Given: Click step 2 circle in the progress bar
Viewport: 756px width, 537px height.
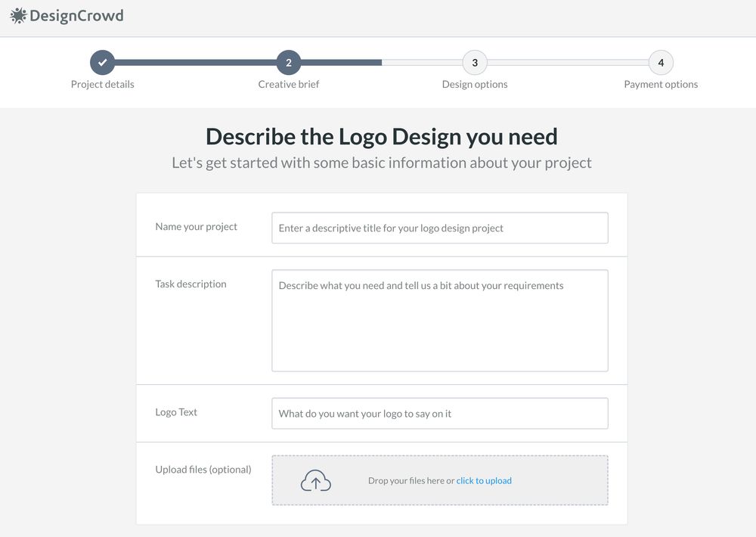Looking at the screenshot, I should (288, 63).
